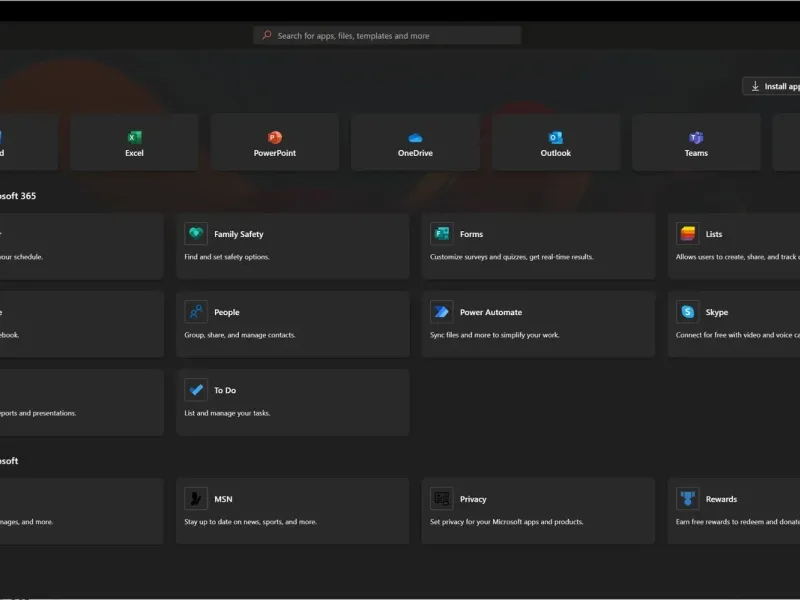Click the Rewards medal icon
Screen dimensions: 800x600
click(687, 498)
